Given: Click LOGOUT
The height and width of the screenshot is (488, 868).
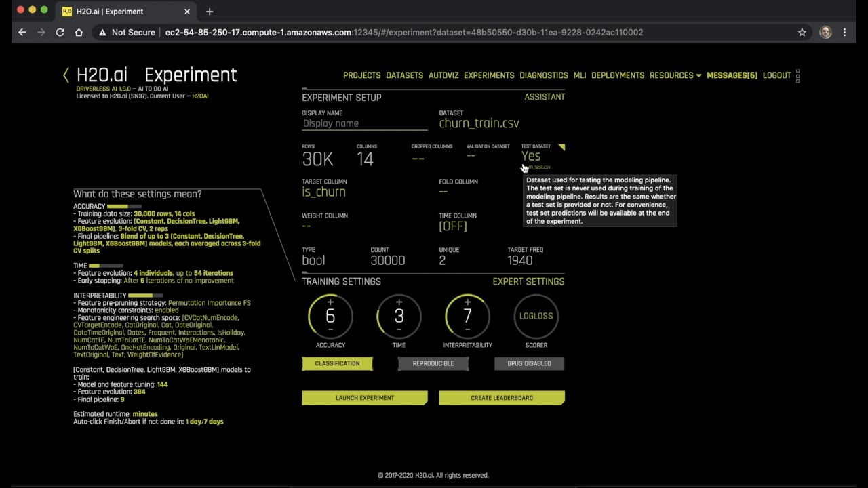Looking at the screenshot, I should (x=777, y=75).
